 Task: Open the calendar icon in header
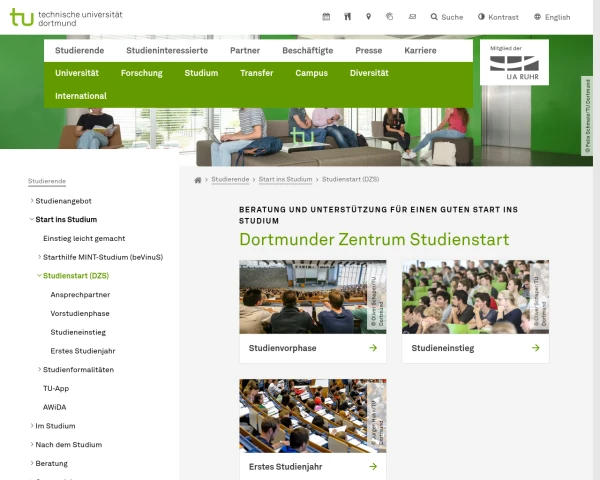[x=326, y=16]
